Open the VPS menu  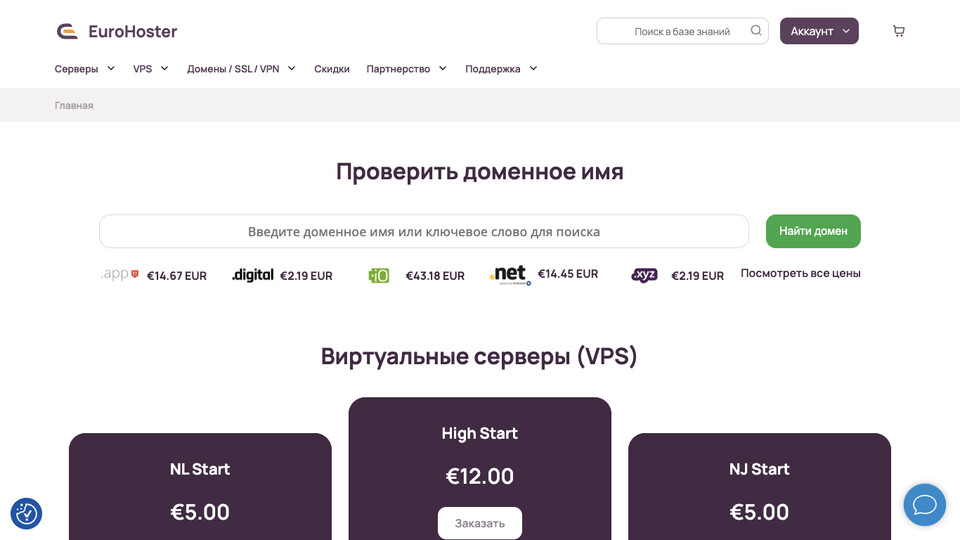point(143,69)
